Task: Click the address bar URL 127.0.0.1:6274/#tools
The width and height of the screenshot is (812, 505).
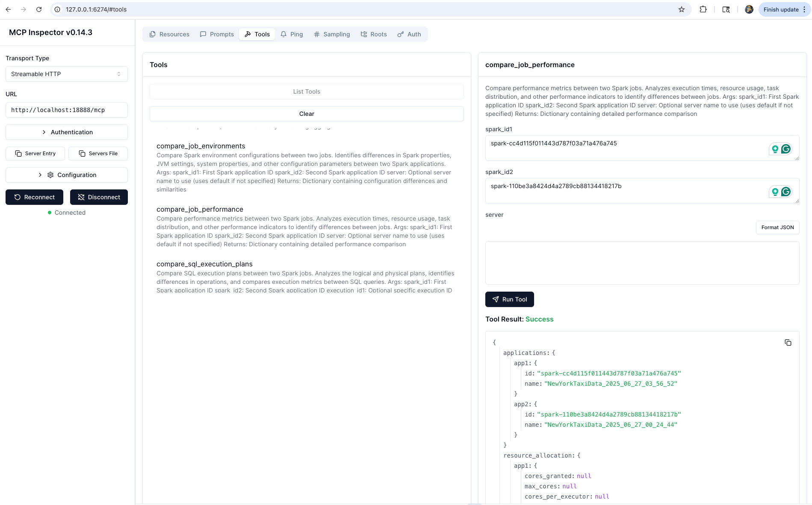Action: [96, 9]
